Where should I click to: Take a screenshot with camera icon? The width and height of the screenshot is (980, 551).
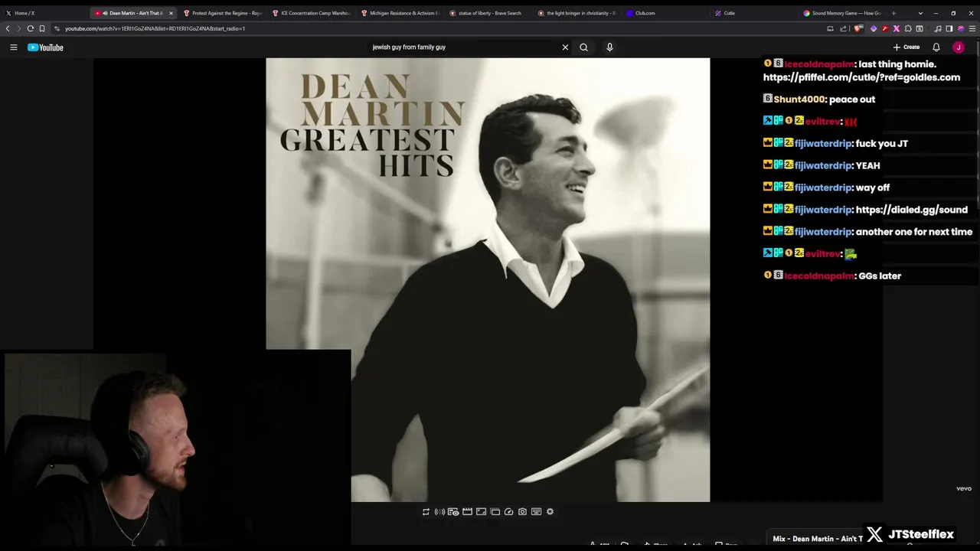[522, 512]
